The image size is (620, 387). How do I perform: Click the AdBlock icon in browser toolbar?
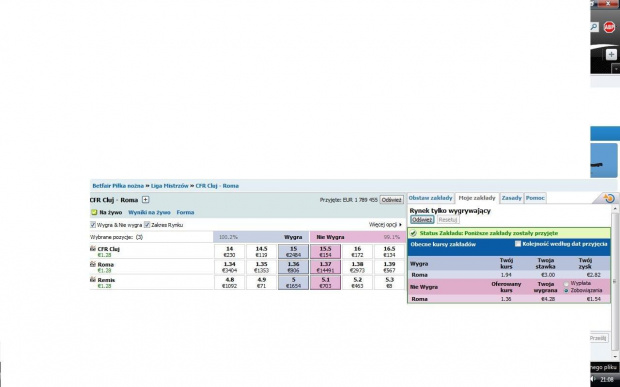point(609,27)
